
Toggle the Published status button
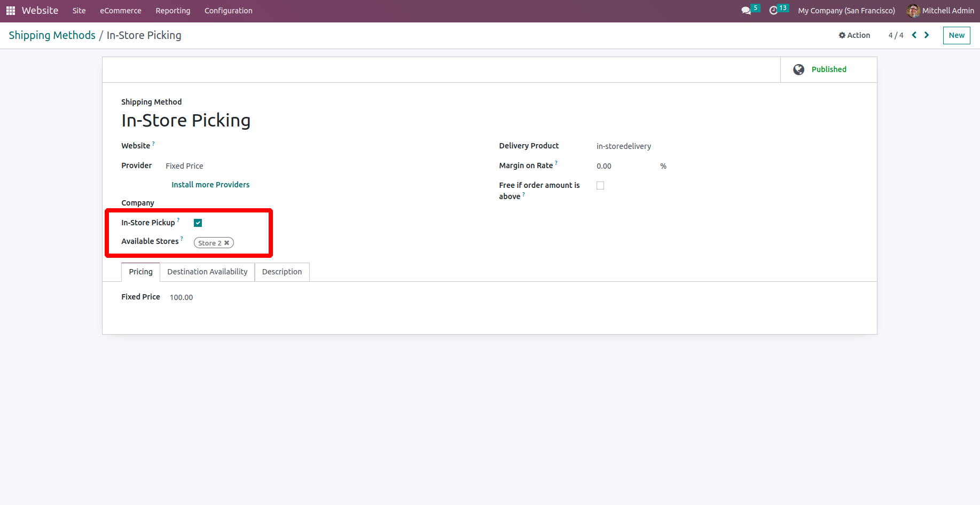tap(829, 69)
